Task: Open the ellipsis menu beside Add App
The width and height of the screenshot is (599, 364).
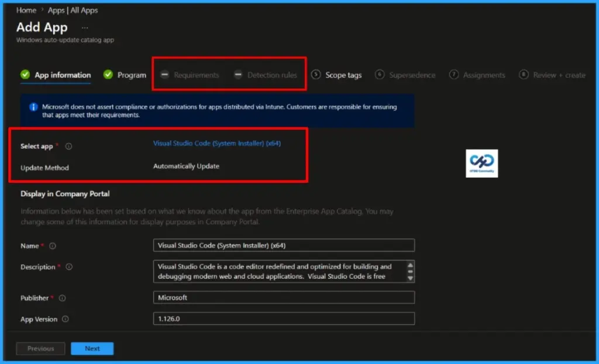Action: pyautogui.click(x=84, y=28)
